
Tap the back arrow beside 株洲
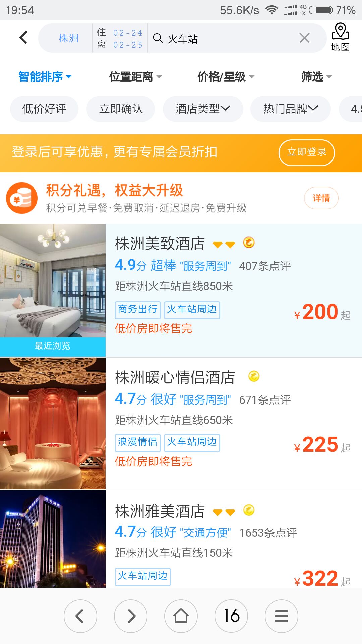pos(23,37)
